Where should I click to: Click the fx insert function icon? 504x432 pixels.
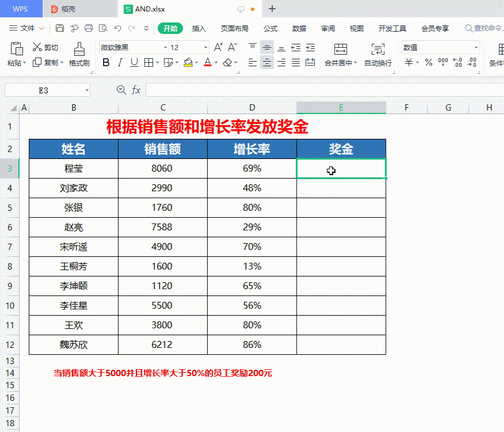pos(136,90)
